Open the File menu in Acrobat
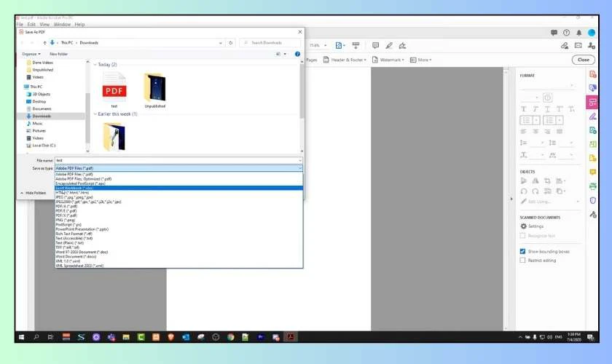This screenshot has height=364, width=612. point(20,24)
